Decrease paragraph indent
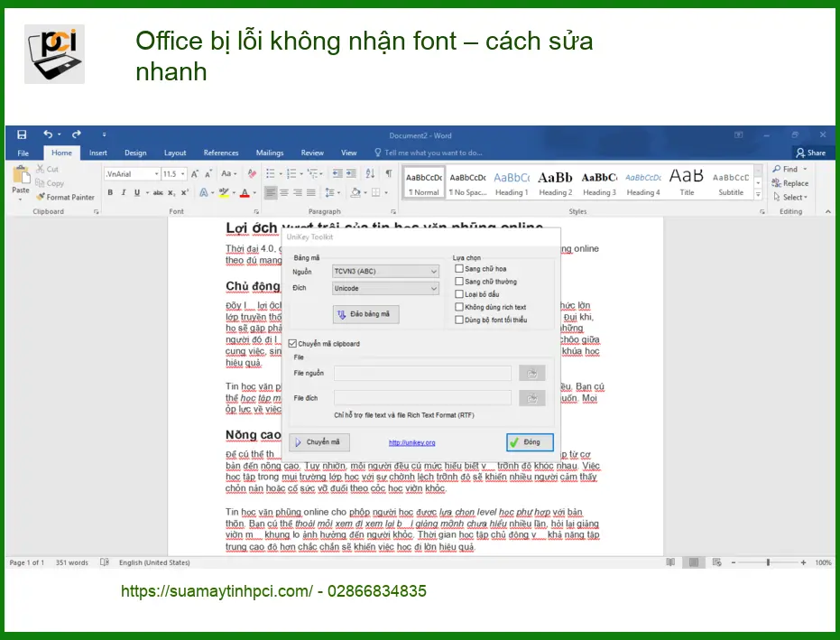Image resolution: width=840 pixels, height=640 pixels. (x=337, y=173)
